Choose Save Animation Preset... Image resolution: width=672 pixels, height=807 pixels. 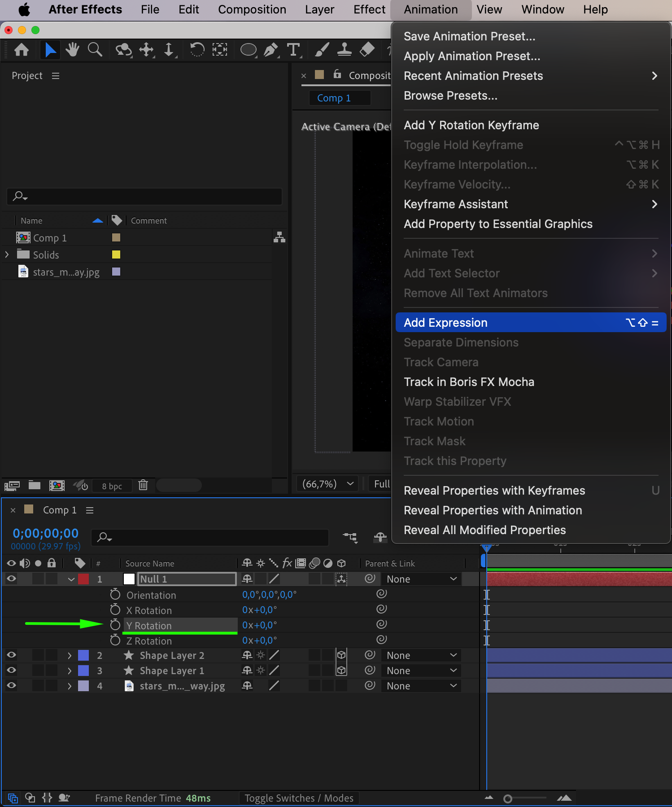531,36
